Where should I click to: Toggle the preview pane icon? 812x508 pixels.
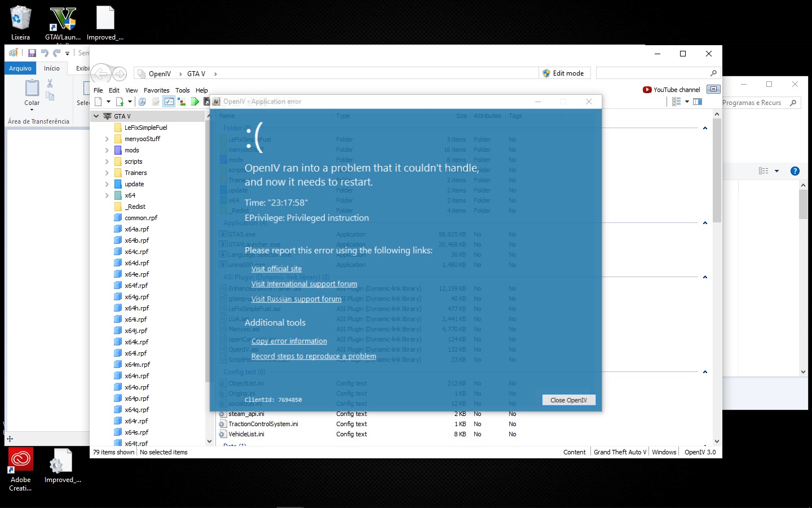(698, 102)
